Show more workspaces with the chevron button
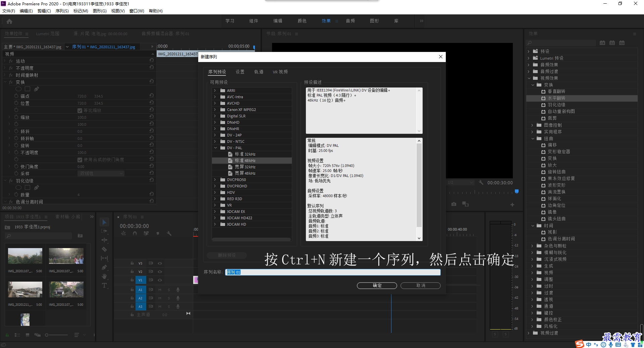The height and width of the screenshot is (348, 644). coord(422,21)
